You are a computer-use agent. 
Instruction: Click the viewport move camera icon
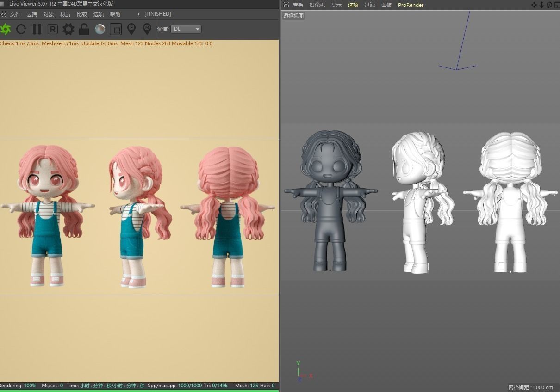534,5
